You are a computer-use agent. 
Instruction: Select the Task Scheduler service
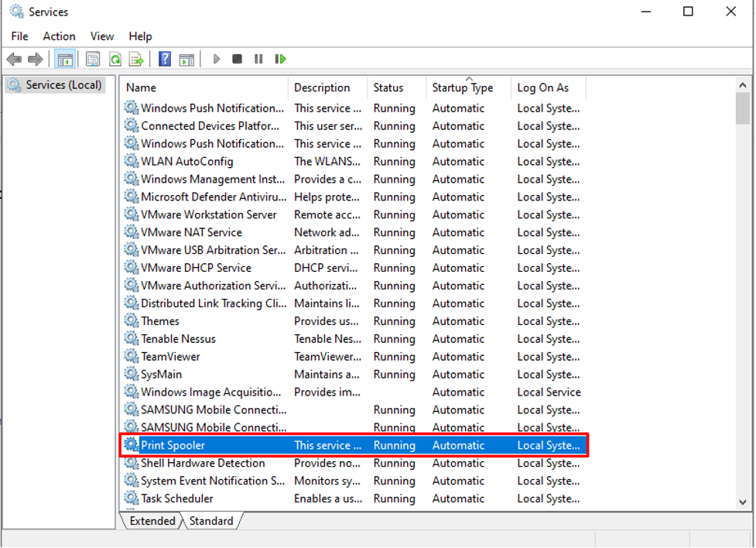click(354, 498)
